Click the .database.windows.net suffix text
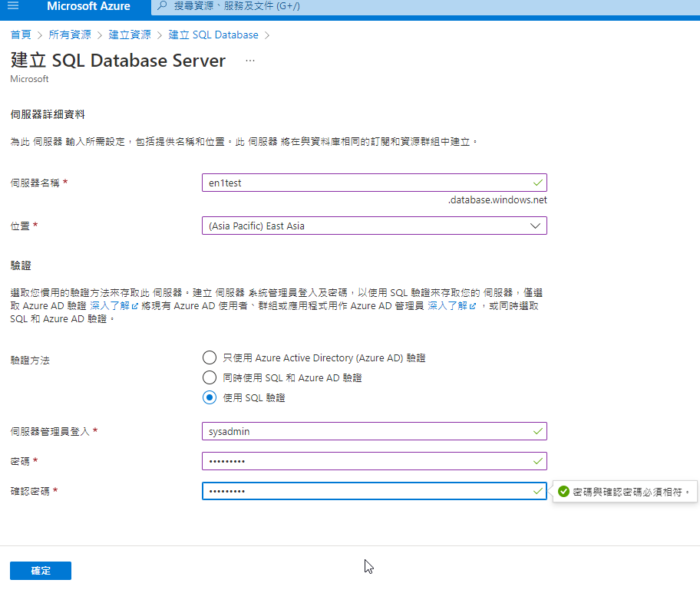Image resolution: width=700 pixels, height=593 pixels. click(497, 200)
